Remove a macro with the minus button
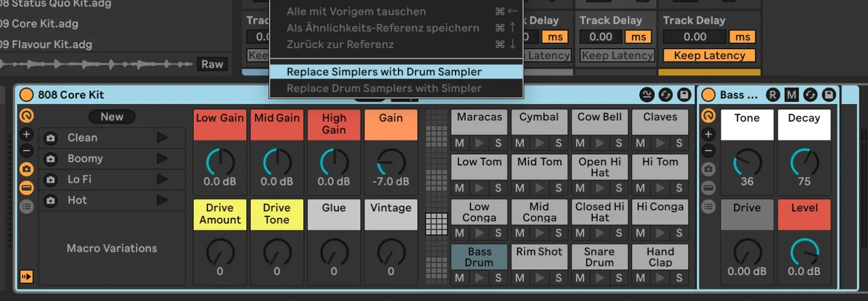The height and width of the screenshot is (301, 868). pos(26,151)
